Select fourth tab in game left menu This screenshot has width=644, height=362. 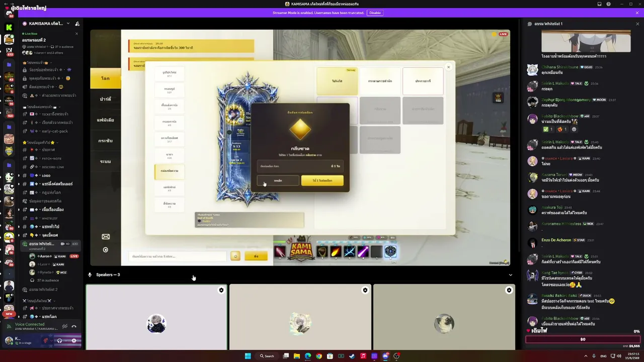tap(105, 141)
